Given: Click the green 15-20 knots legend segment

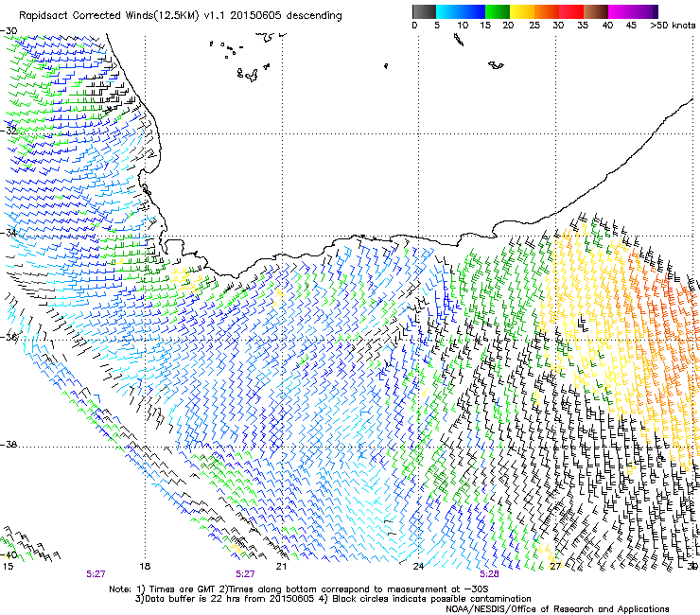Looking at the screenshot, I should pos(498,11).
